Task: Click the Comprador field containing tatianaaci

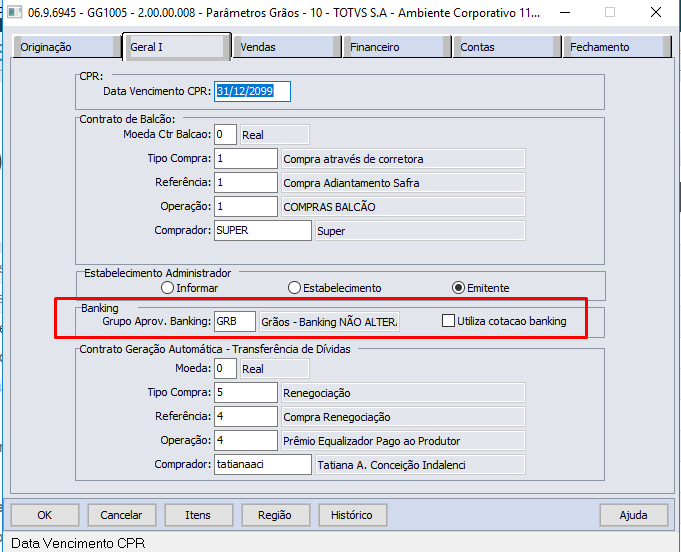Action: (262, 464)
